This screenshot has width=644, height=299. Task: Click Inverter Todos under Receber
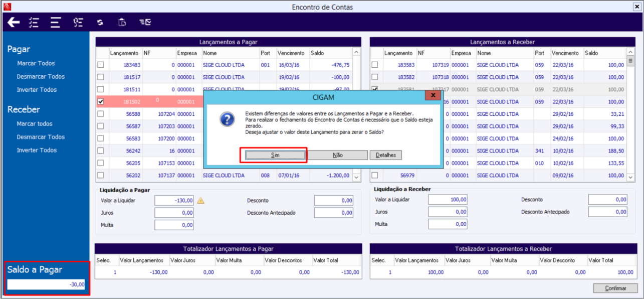pos(37,150)
